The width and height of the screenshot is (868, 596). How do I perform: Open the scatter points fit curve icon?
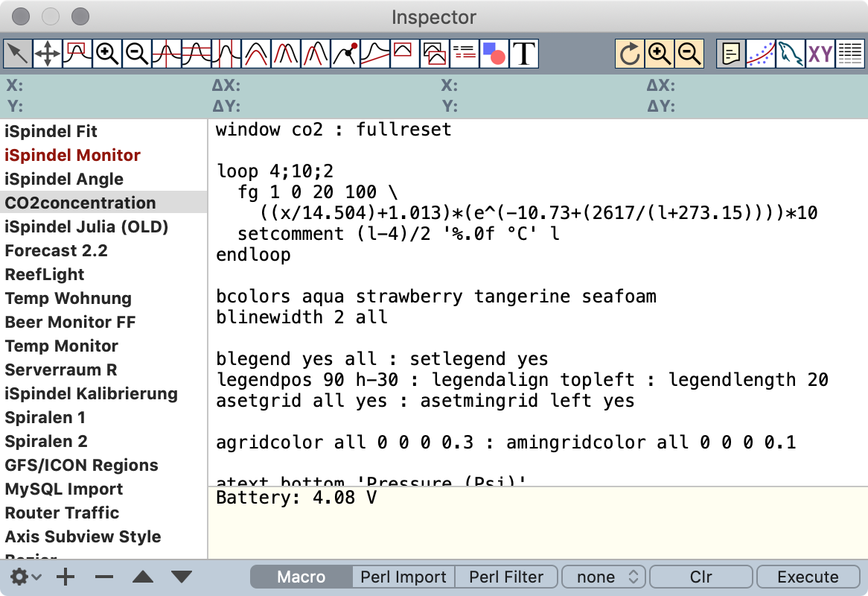click(x=761, y=54)
